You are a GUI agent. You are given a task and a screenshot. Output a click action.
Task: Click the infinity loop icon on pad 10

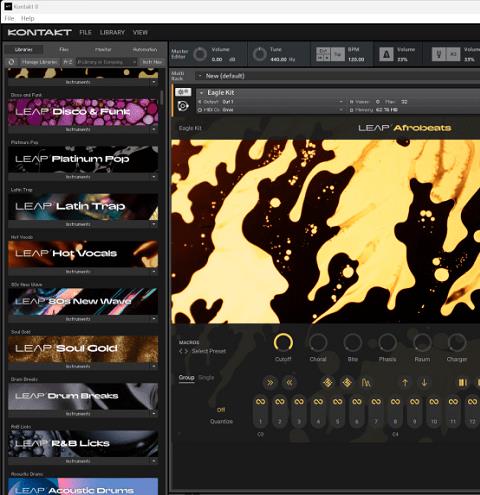click(x=434, y=402)
